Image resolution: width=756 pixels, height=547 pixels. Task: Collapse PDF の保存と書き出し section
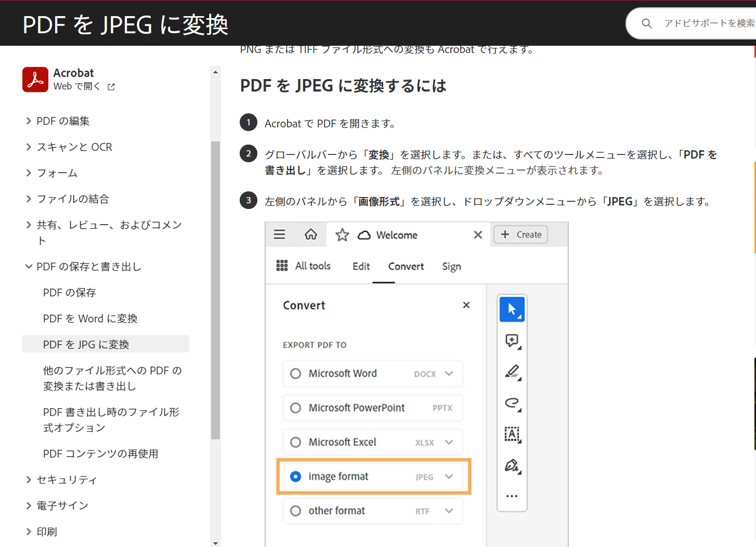pyautogui.click(x=29, y=267)
